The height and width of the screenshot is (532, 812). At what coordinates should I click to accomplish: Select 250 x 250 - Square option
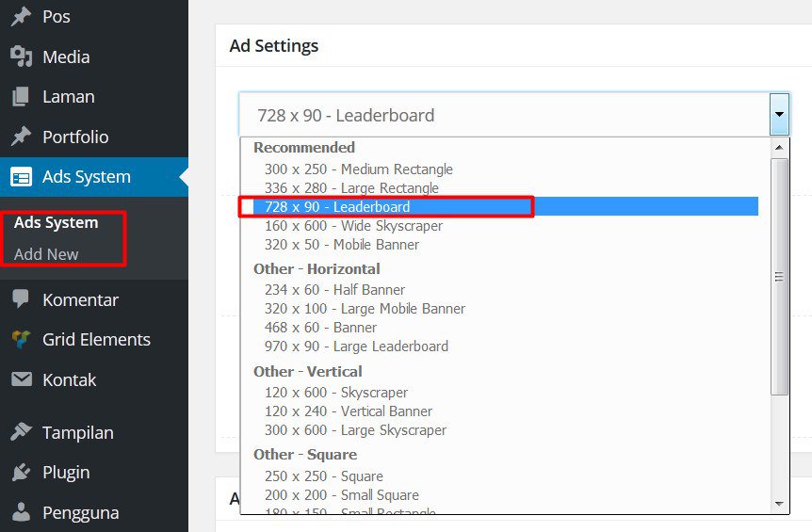tap(324, 476)
